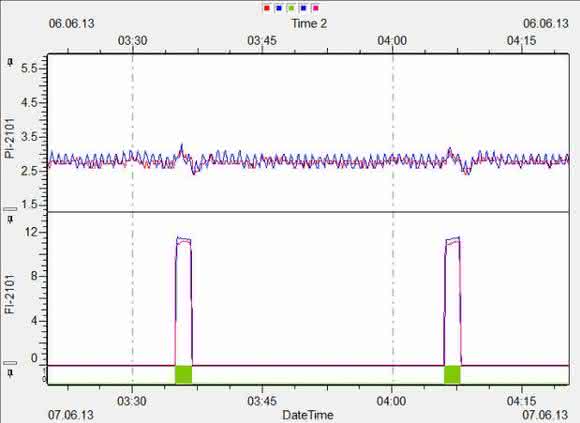
Task: Click the 0 value on the FI-2101 scale
Action: pyautogui.click(x=34, y=358)
